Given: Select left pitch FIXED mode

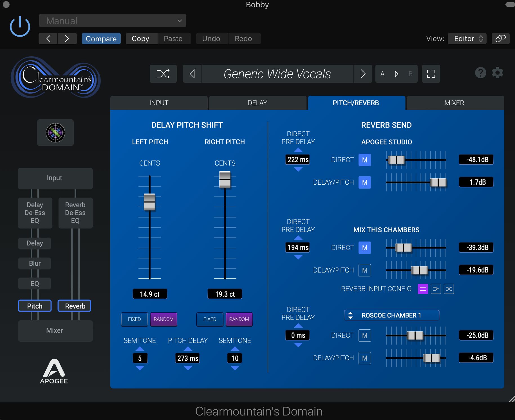Looking at the screenshot, I should [135, 319].
